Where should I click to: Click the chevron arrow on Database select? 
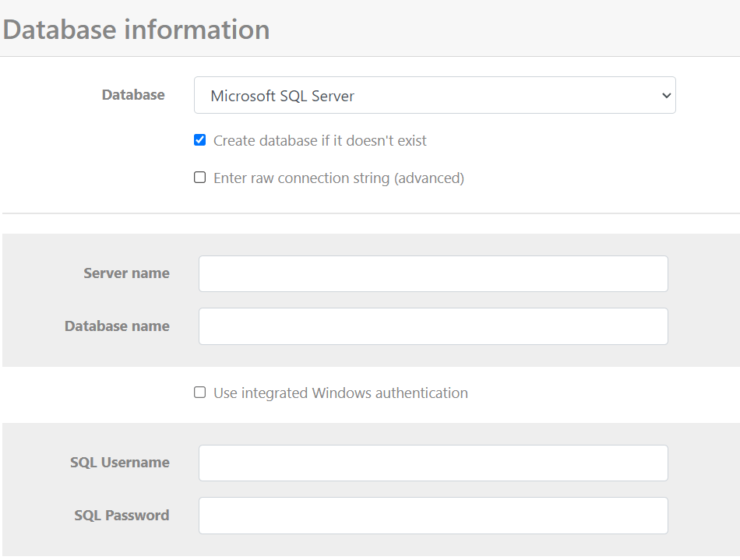tap(665, 96)
